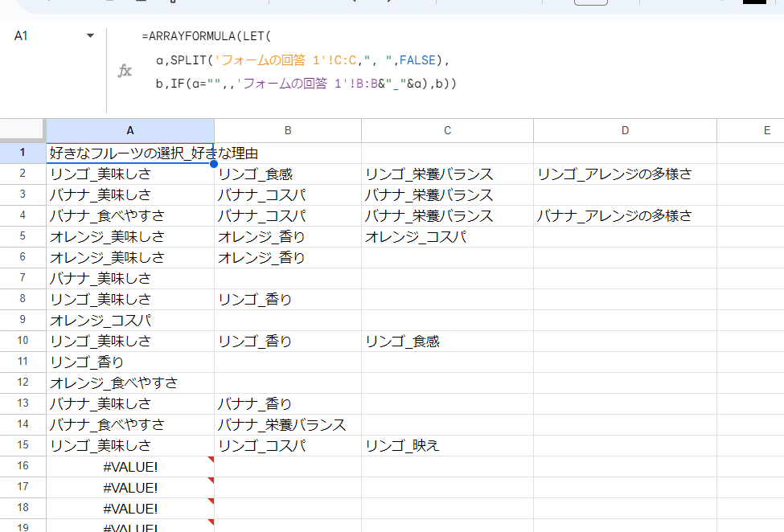
Task: Select リンゴ_香り in row 11
Action: (x=130, y=362)
